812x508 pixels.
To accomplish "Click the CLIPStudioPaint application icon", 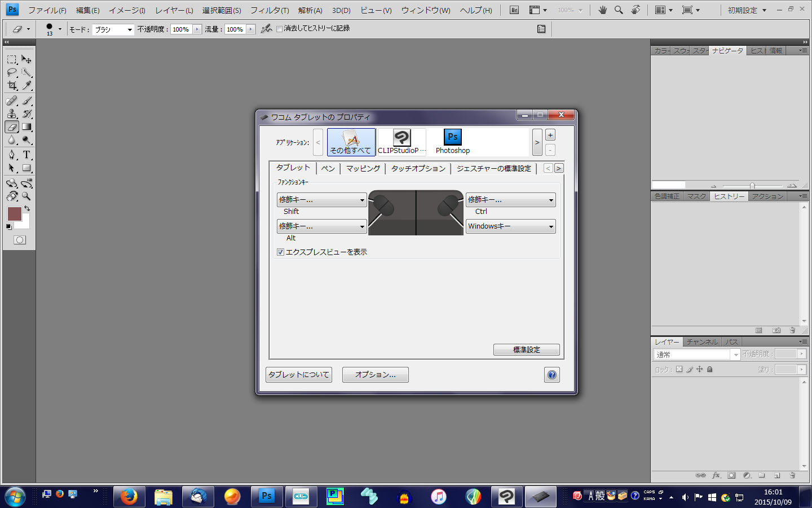I will pyautogui.click(x=401, y=142).
